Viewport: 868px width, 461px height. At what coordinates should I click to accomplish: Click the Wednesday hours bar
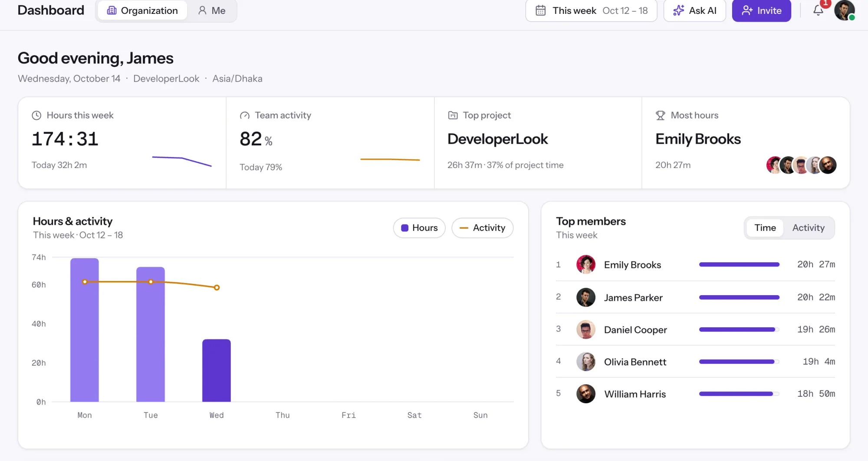coord(217,370)
